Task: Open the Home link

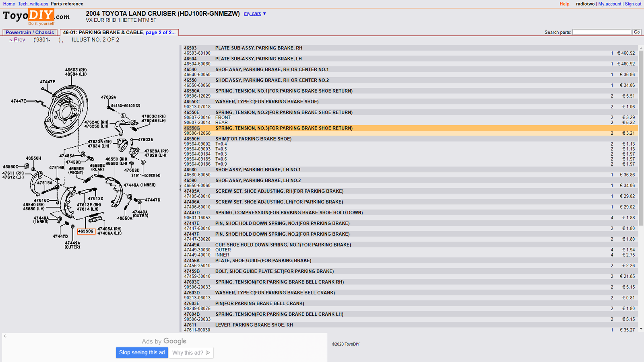Action: tap(9, 4)
